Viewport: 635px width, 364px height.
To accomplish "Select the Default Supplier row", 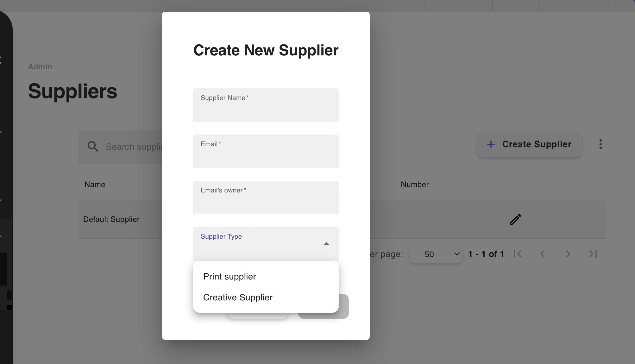I will 111,219.
